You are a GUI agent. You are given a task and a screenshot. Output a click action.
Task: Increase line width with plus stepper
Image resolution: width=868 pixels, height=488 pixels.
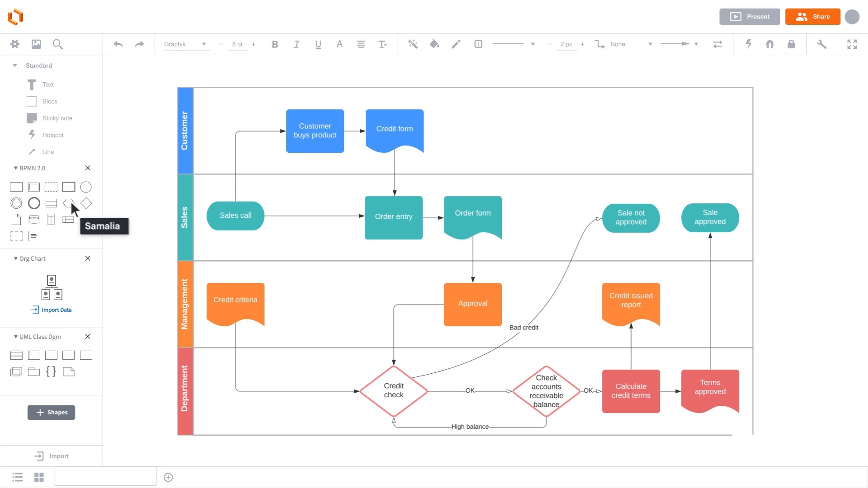pyautogui.click(x=582, y=44)
